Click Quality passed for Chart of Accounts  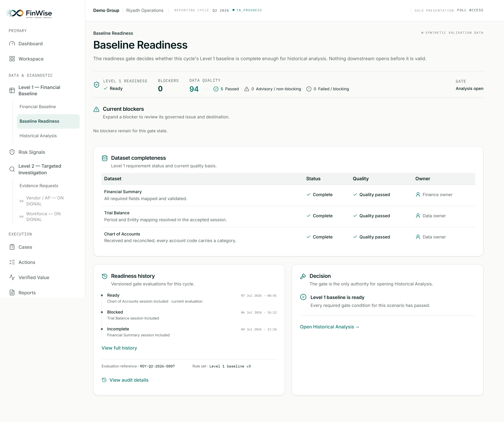pos(371,237)
